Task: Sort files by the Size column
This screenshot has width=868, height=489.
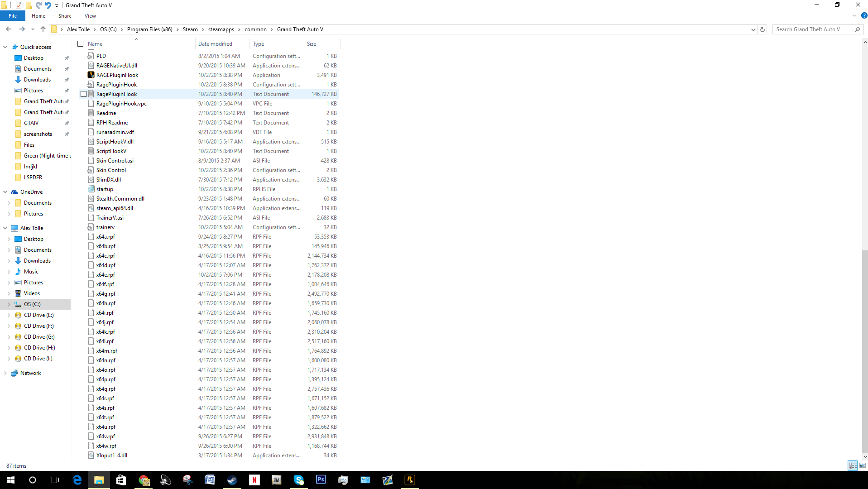Action: tap(321, 44)
